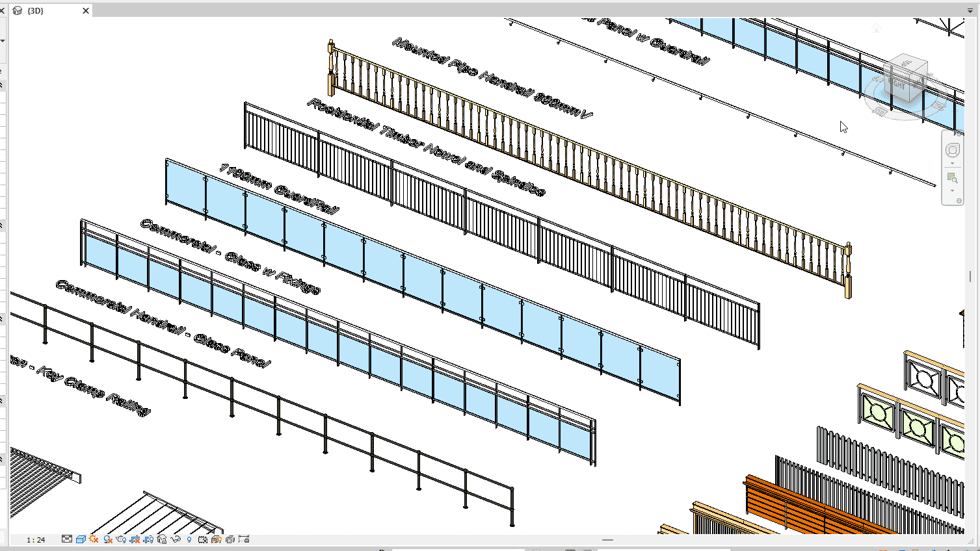Toggle Crop View icon

click(135, 539)
